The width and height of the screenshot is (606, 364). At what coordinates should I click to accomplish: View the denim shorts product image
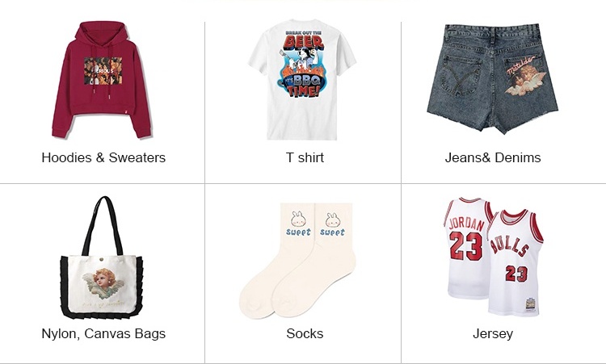(493, 79)
